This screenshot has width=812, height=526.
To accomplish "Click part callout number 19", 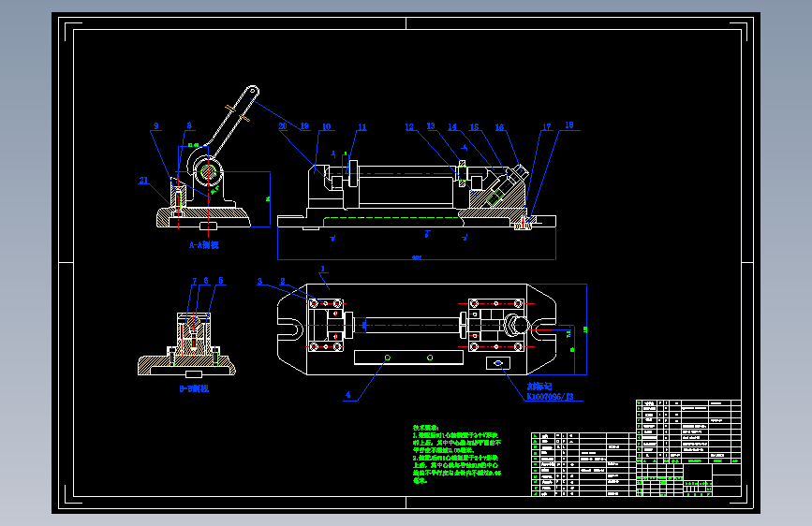I will 304,125.
